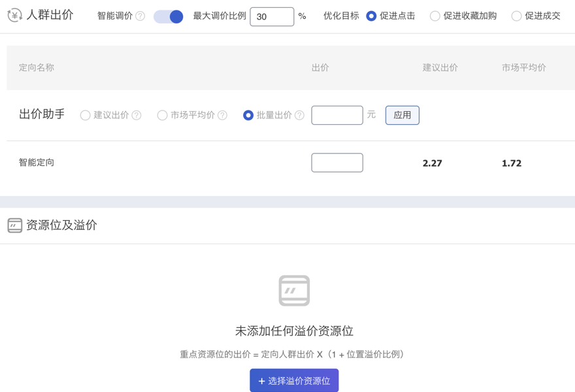Choose 批量出价 in 出价助手

tap(248, 115)
